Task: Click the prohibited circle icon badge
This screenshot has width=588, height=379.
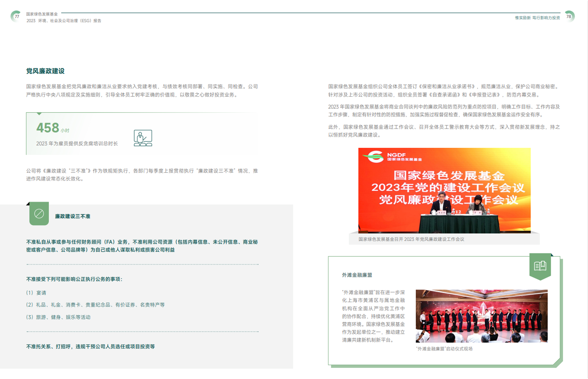Action: click(39, 213)
